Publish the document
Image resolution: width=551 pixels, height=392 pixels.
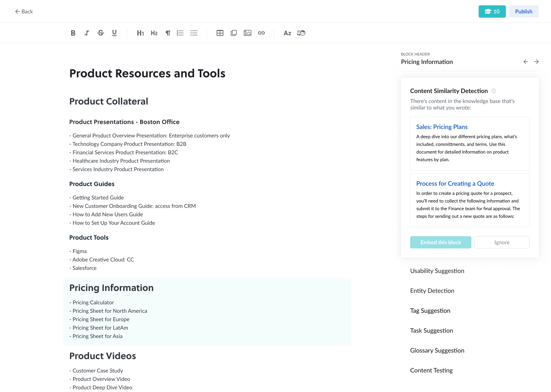pos(523,11)
